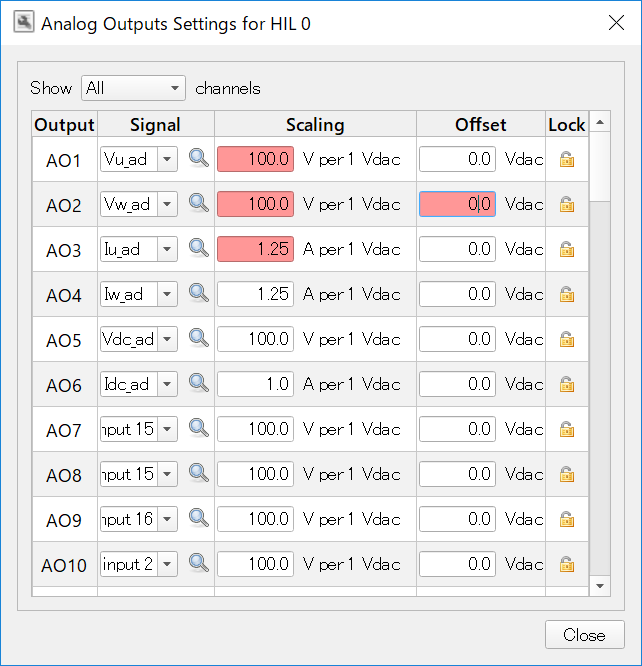Viewport: 642px width, 666px height.
Task: Click the AO5 scaling value field
Action: click(256, 339)
